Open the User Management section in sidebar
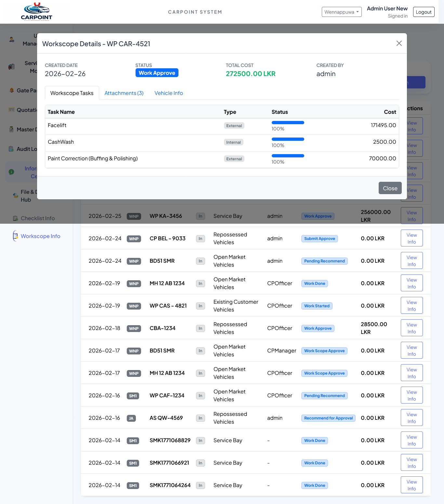This screenshot has width=444, height=504. coord(12,40)
